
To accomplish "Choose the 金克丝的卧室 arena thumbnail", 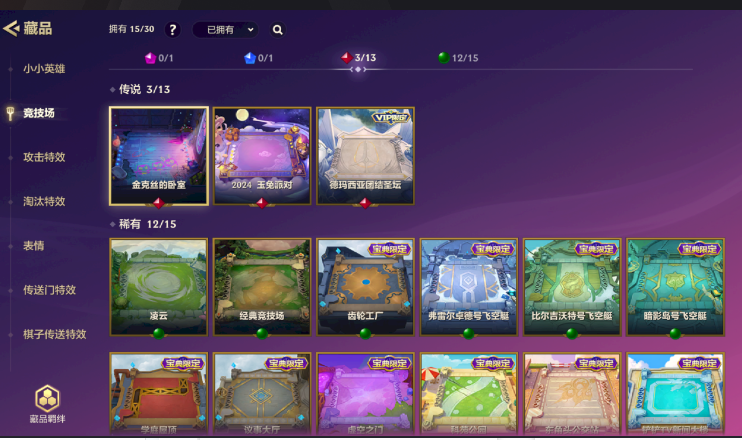I will click(x=159, y=156).
